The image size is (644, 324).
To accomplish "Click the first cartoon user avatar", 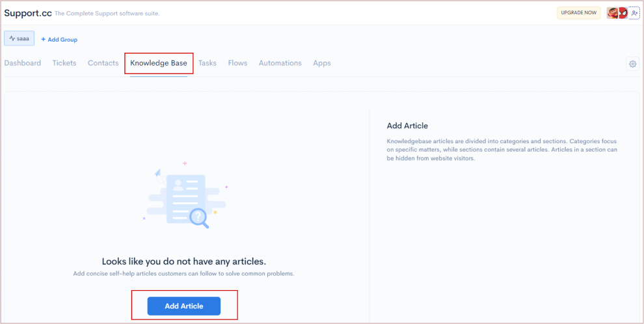I will (x=613, y=13).
